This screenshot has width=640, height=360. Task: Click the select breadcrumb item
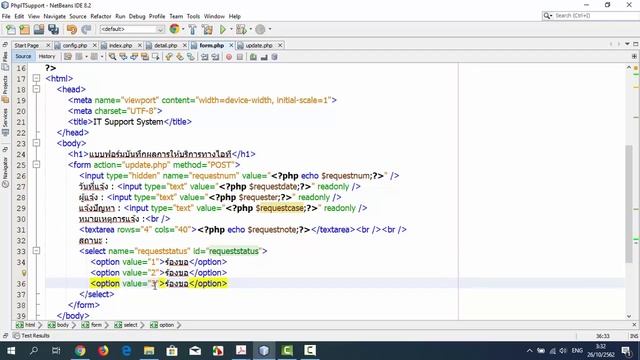pyautogui.click(x=126, y=325)
